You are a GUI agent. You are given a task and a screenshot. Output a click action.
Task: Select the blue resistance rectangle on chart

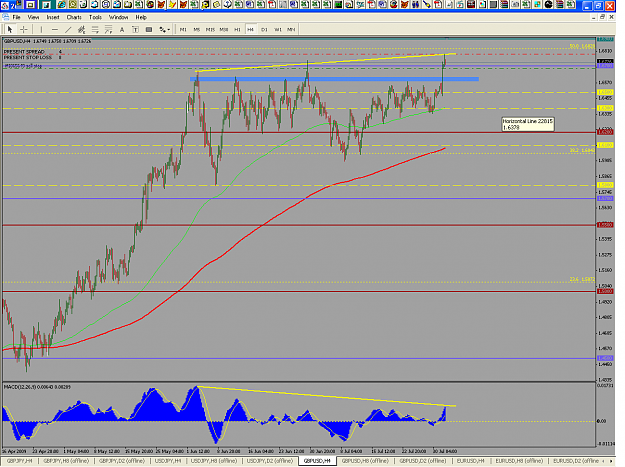334,79
